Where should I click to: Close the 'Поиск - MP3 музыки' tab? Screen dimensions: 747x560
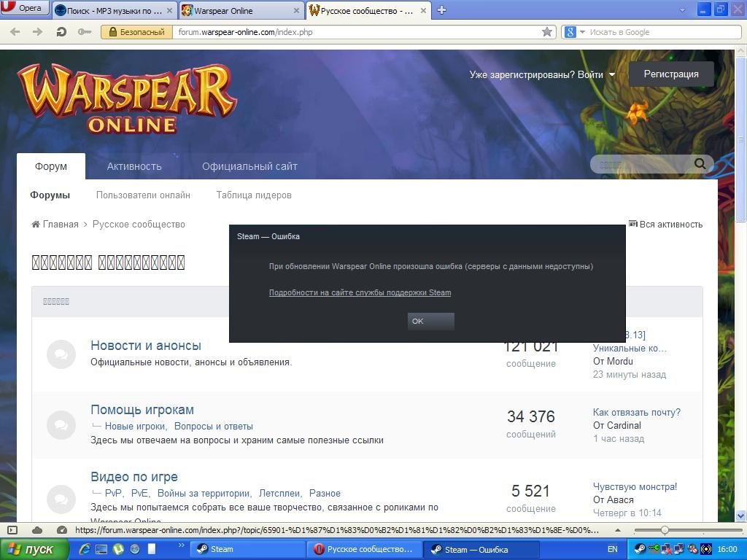click(x=169, y=10)
